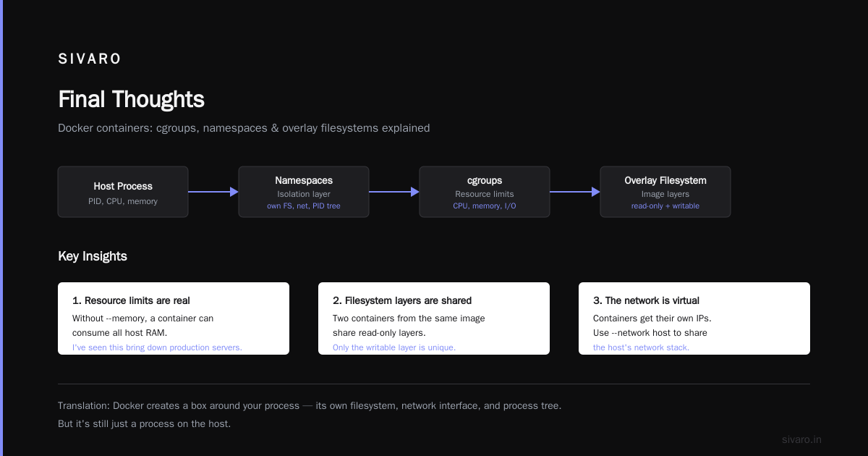Image resolution: width=868 pixels, height=456 pixels.
Task: Click the own FS, net, PID tree label
Action: click(x=304, y=206)
